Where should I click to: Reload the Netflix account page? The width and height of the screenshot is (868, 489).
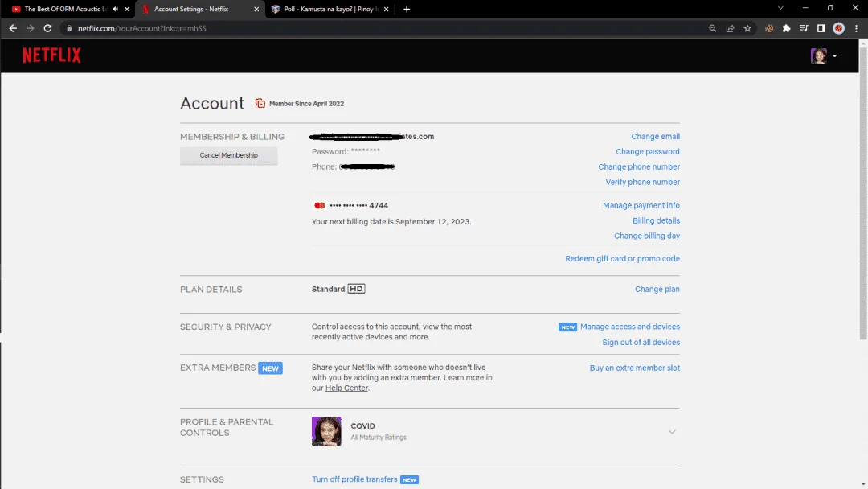(47, 28)
